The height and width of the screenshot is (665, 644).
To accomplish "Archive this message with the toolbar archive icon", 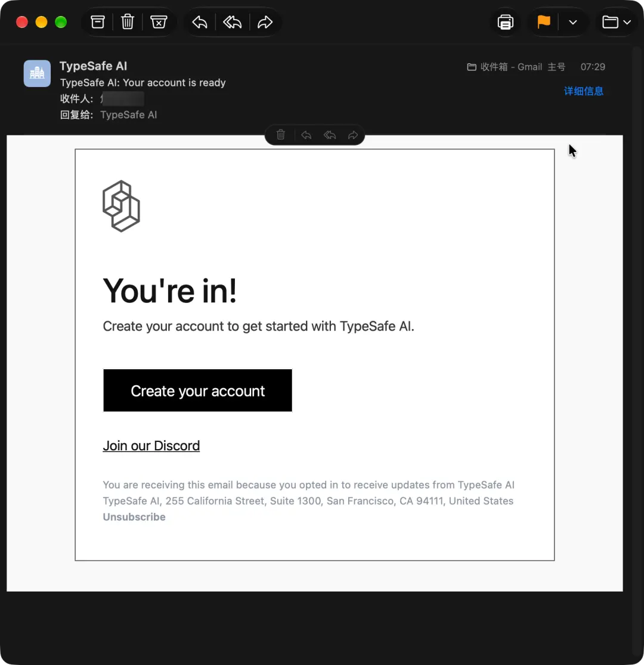I will click(x=98, y=22).
